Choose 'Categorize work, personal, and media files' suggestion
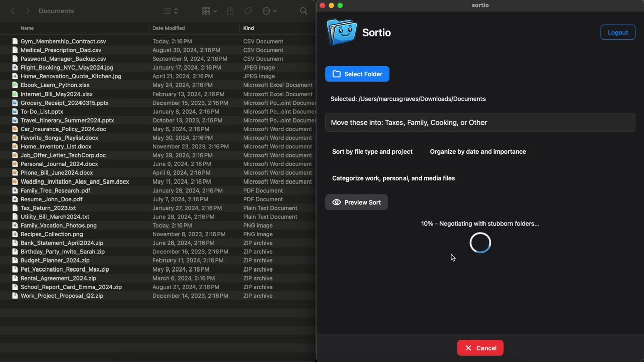644x362 pixels. click(393, 178)
